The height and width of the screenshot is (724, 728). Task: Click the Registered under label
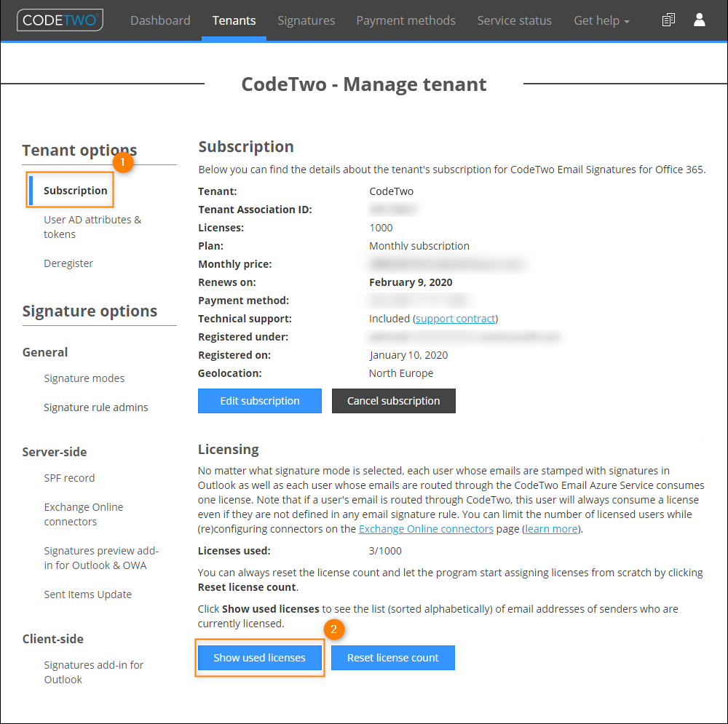[243, 336]
